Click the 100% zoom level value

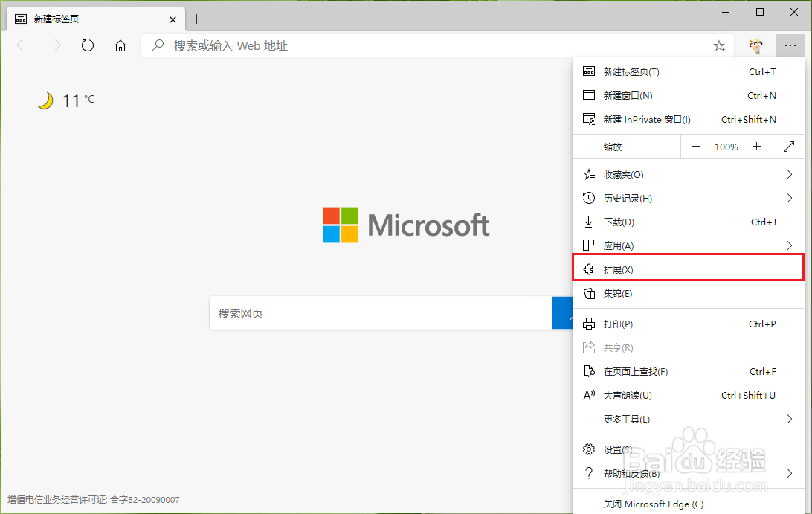click(x=726, y=147)
